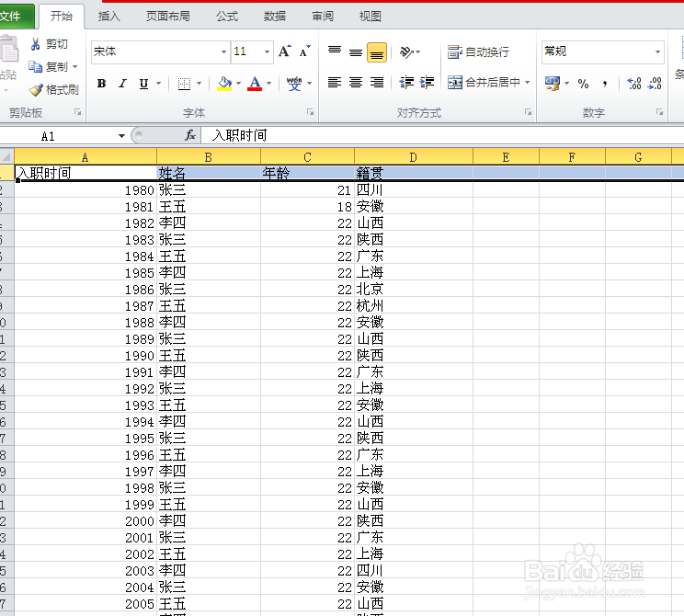Open the clipboard group dialog launcher
The height and width of the screenshot is (616, 684).
(x=77, y=112)
